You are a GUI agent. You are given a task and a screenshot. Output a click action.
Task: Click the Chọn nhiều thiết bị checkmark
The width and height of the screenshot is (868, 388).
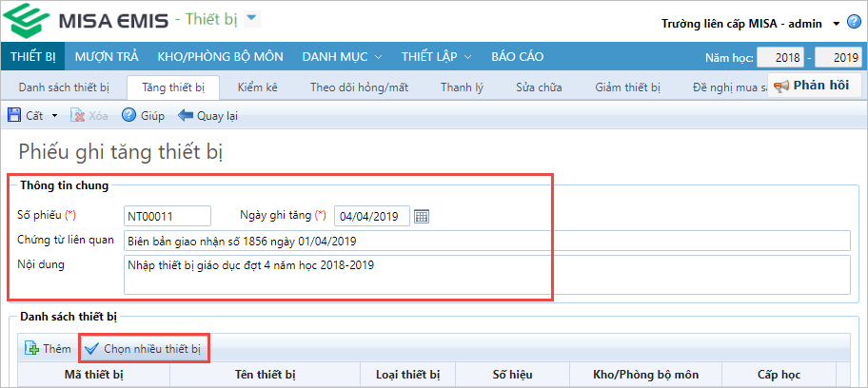(x=92, y=349)
